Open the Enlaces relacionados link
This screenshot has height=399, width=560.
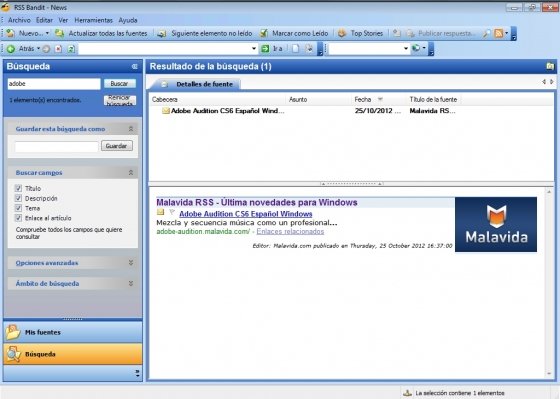(290, 231)
